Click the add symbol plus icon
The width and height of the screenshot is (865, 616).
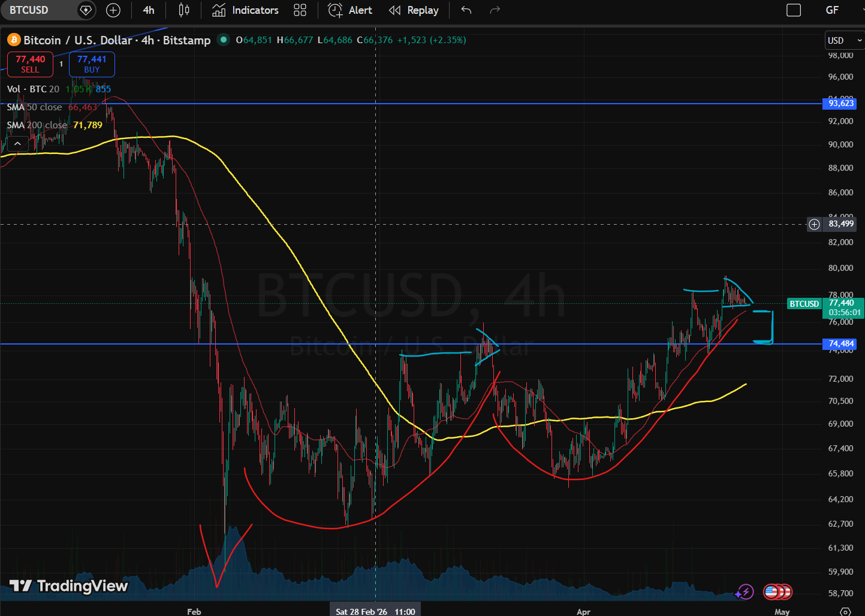[113, 10]
